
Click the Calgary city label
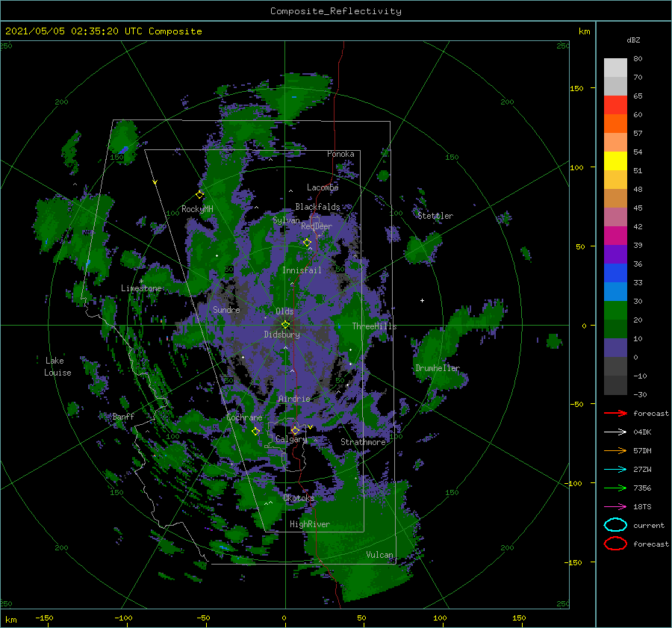coord(291,439)
